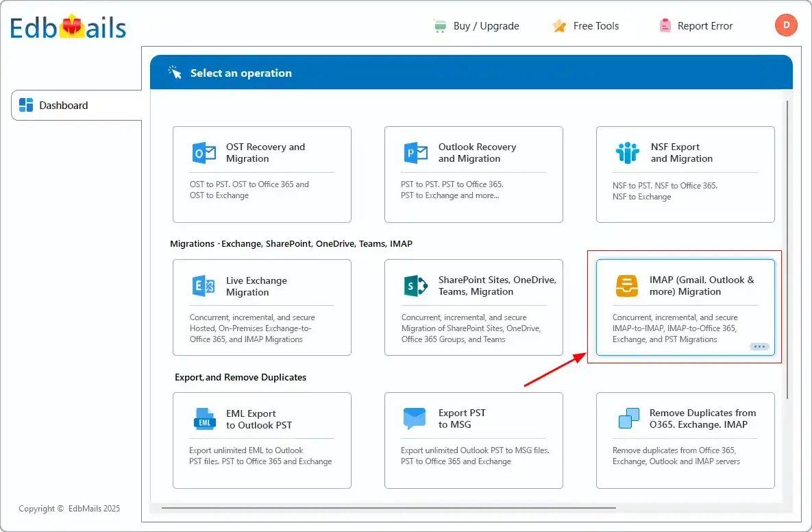Select IMAP (Gmail, Outlook & more) Migration
812x532 pixels.
(685, 308)
